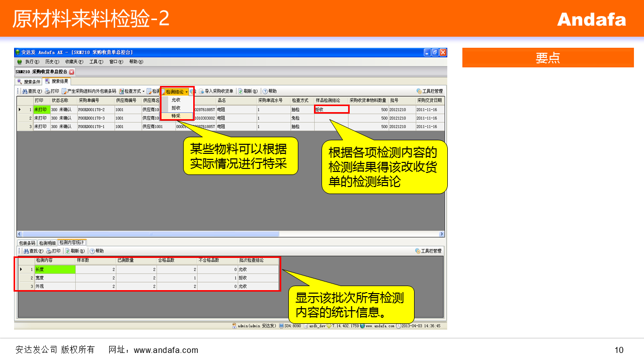Close the SRM210 采购收货单总控台 document tab
Viewport: 644px width, 362px height.
71,72
